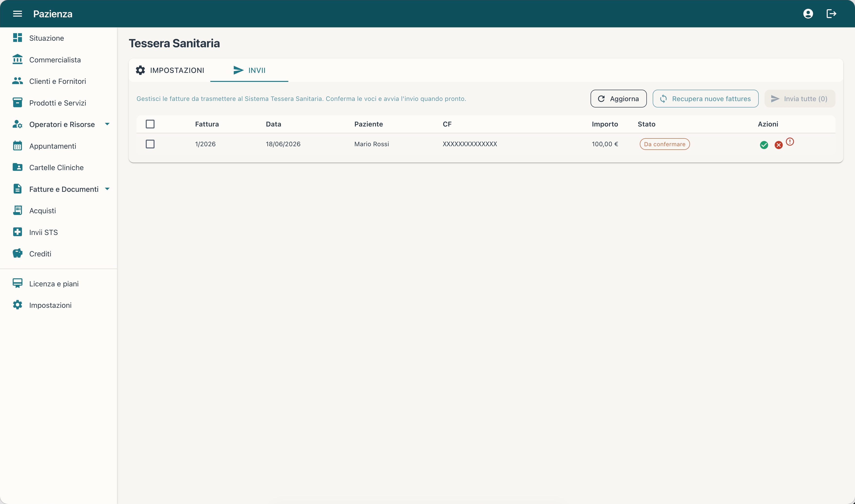Open the Operatori e Risorse menu item
Image resolution: width=855 pixels, height=504 pixels.
(x=58, y=124)
